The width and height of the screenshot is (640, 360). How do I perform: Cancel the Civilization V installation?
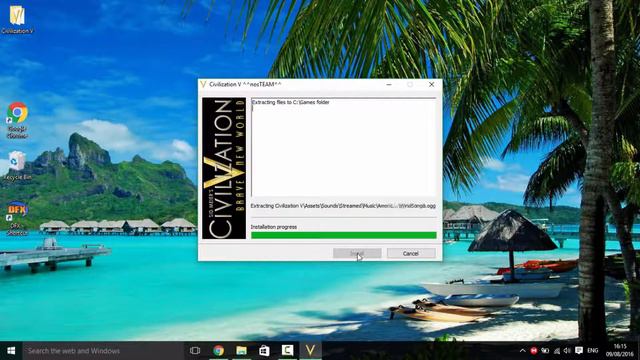[x=411, y=253]
